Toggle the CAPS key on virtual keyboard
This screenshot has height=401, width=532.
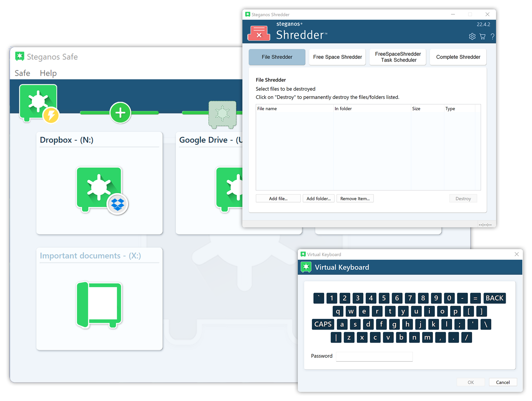pos(323,324)
